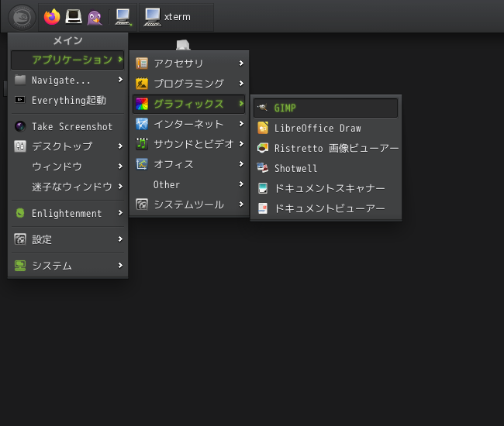Open the サウンドとビデオ category
The width and height of the screenshot is (504, 426).
tap(189, 144)
